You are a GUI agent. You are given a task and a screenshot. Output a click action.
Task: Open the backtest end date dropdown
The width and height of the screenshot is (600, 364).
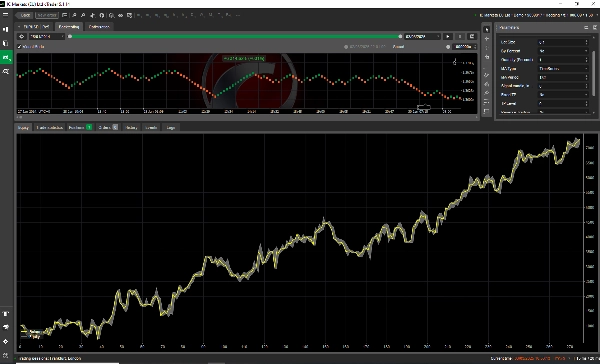pos(422,36)
